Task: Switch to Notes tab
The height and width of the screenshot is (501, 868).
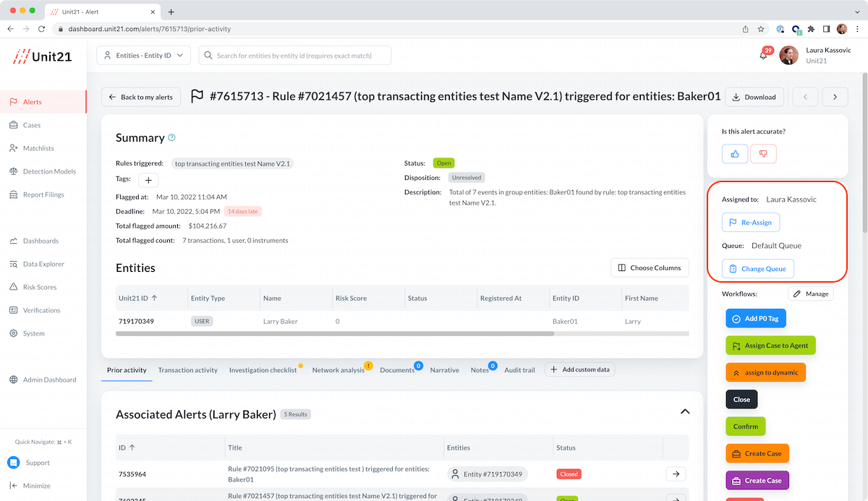Action: pos(480,369)
